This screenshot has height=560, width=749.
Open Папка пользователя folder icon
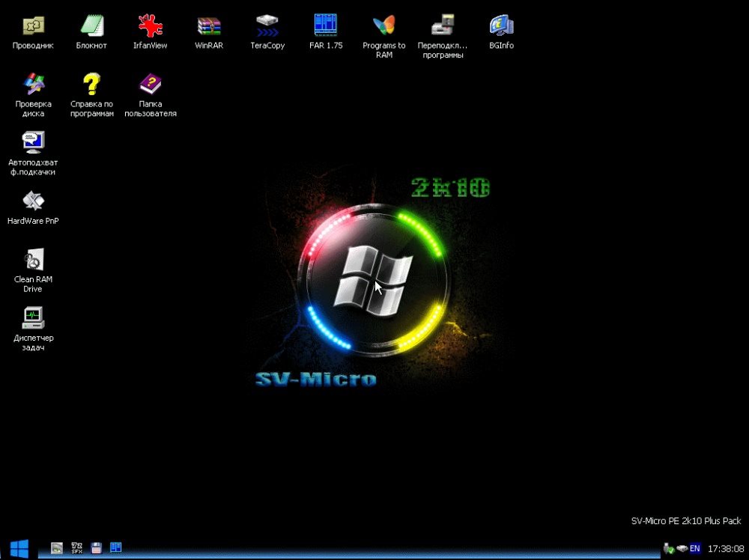pyautogui.click(x=150, y=84)
